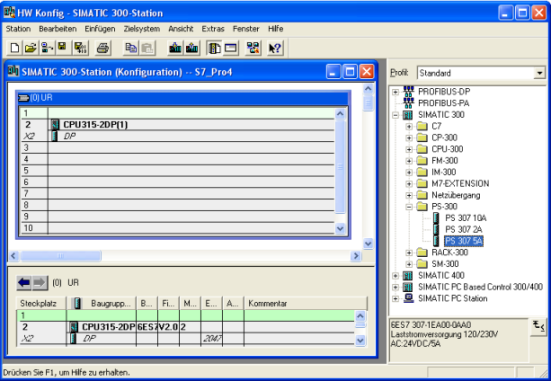This screenshot has height=381, width=551.
Task: Click the PROFIBUS-PA catalog icon
Action: coord(408,103)
